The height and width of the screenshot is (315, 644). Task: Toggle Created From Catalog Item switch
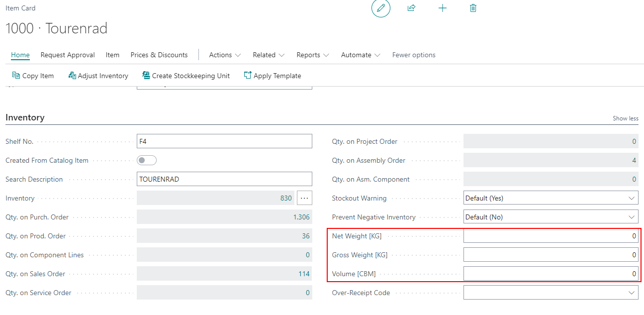point(147,160)
